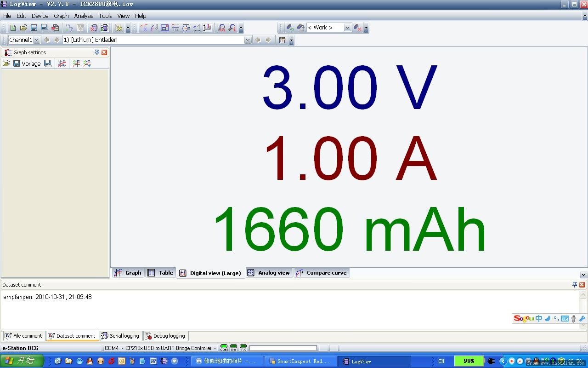Open the Serial logging tab

(x=120, y=336)
